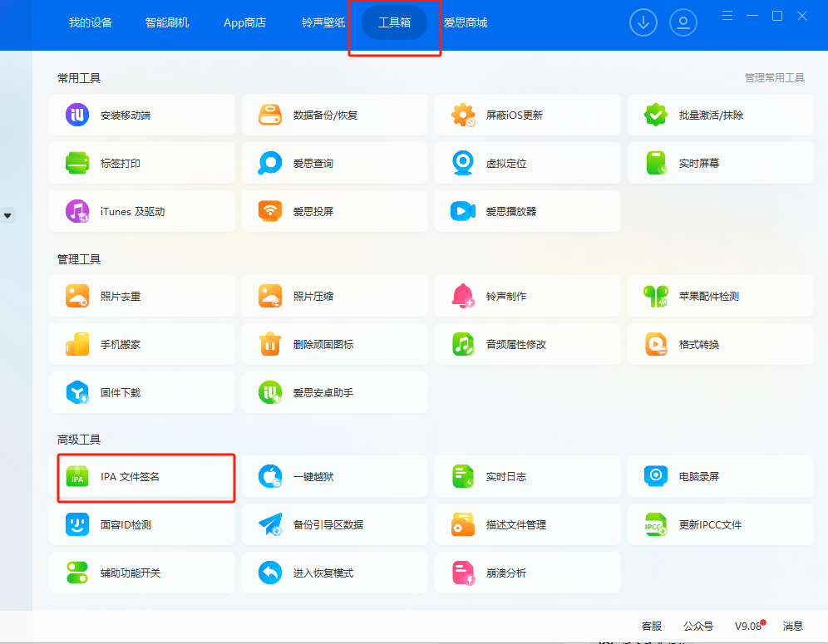This screenshot has width=828, height=644.
Task: Open the 照片压缩 icon
Action: [270, 296]
